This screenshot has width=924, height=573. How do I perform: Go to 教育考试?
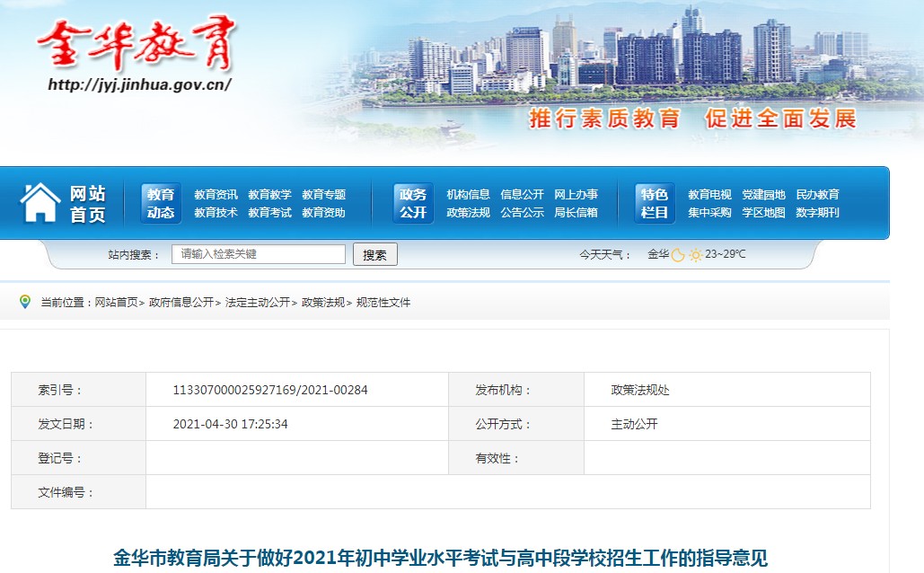pos(270,212)
